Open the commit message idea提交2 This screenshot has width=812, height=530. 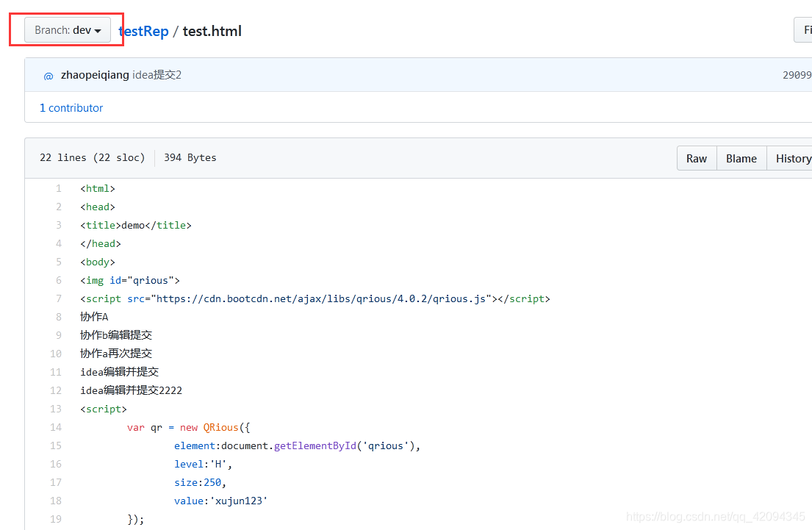pyautogui.click(x=157, y=75)
